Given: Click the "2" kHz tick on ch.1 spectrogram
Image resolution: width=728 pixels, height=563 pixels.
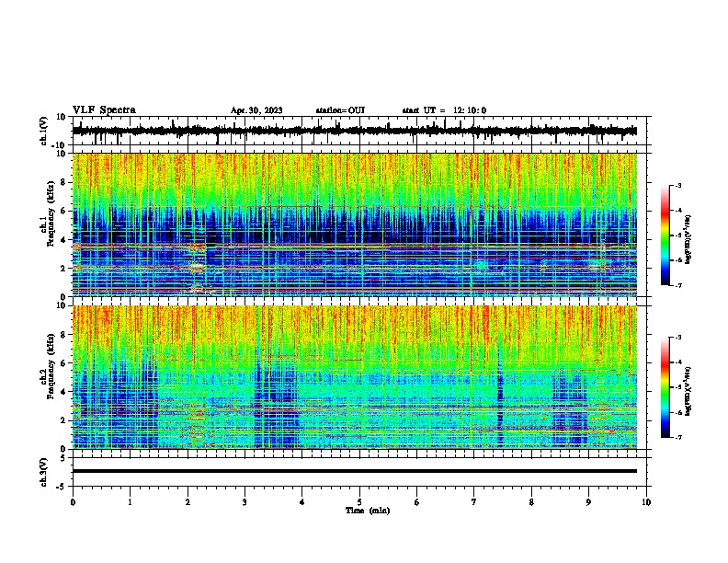Looking at the screenshot, I should 64,268.
